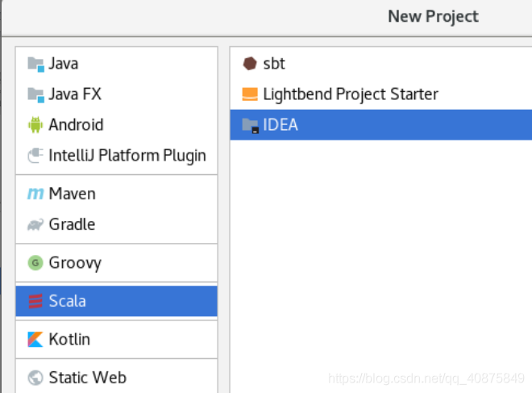Pick the sbt project template
The height and width of the screenshot is (393, 532).
(x=380, y=64)
